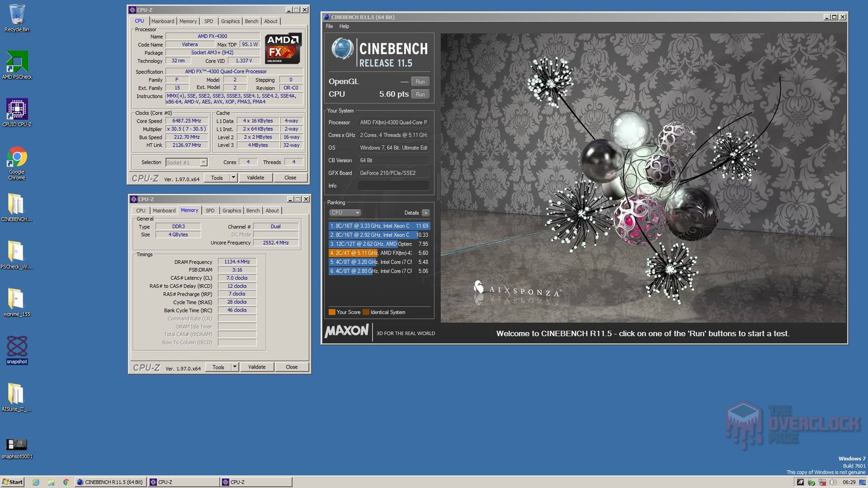The width and height of the screenshot is (868, 488).
Task: Select the AMD PSCheck desktop icon
Action: [16, 64]
